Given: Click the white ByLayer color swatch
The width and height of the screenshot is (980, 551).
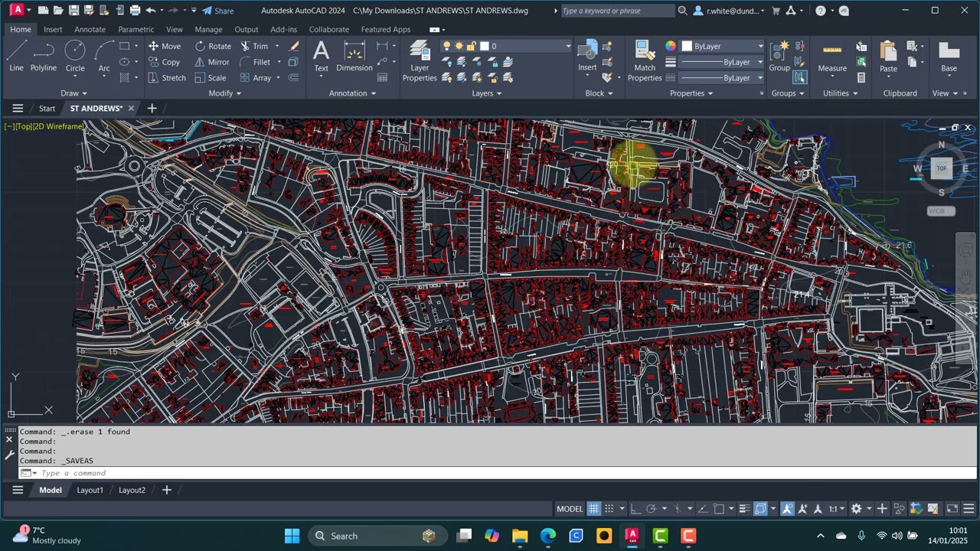Looking at the screenshot, I should (687, 46).
